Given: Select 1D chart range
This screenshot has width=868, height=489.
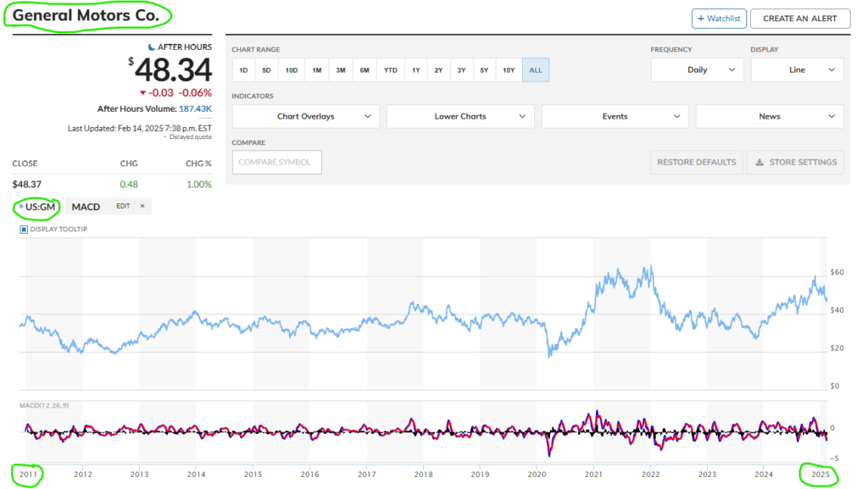Looking at the screenshot, I should point(243,70).
